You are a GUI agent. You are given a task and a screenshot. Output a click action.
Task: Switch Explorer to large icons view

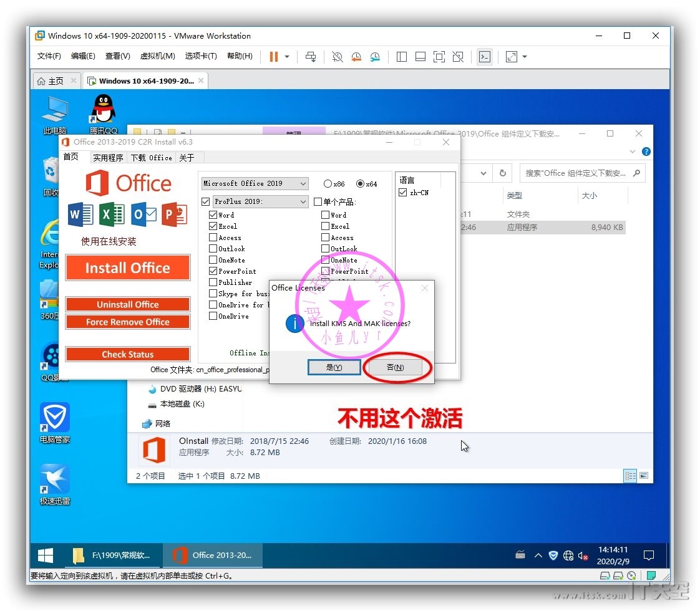644,476
